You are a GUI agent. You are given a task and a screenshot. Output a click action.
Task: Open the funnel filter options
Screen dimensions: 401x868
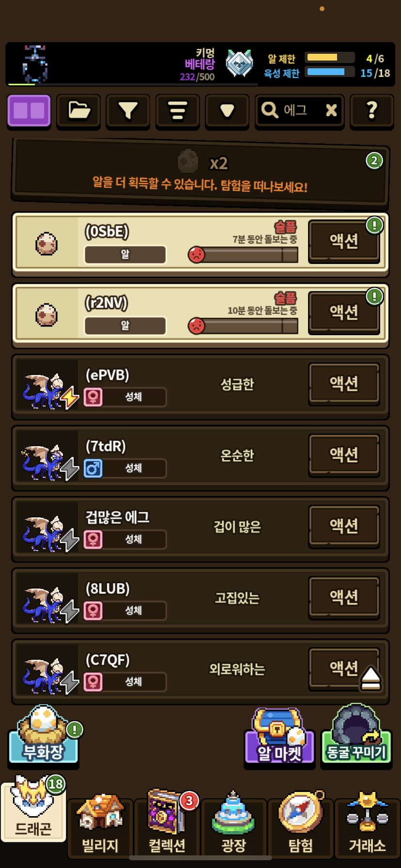click(128, 111)
